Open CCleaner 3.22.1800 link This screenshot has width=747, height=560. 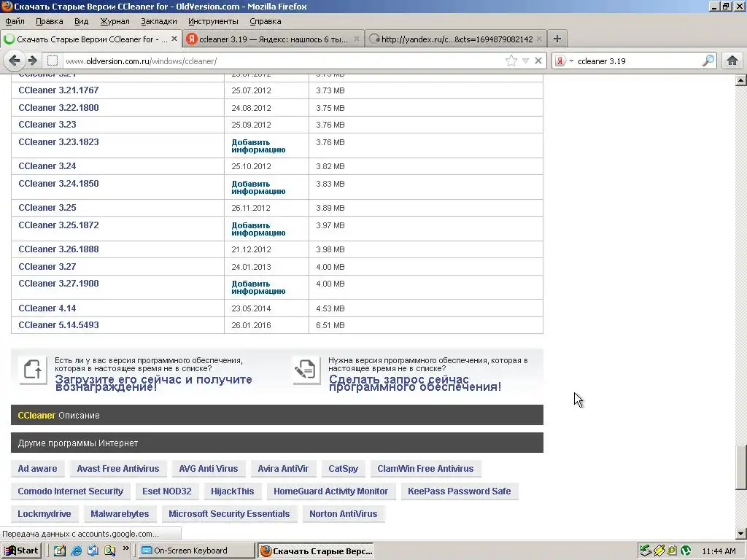point(58,108)
